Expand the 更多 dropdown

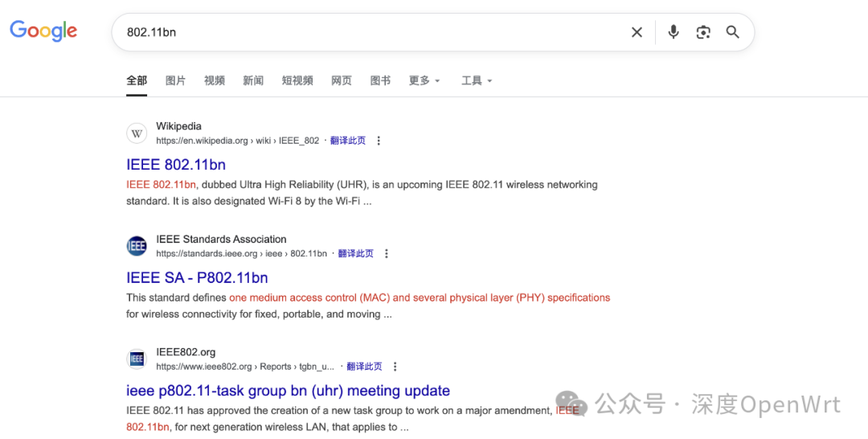click(x=424, y=81)
